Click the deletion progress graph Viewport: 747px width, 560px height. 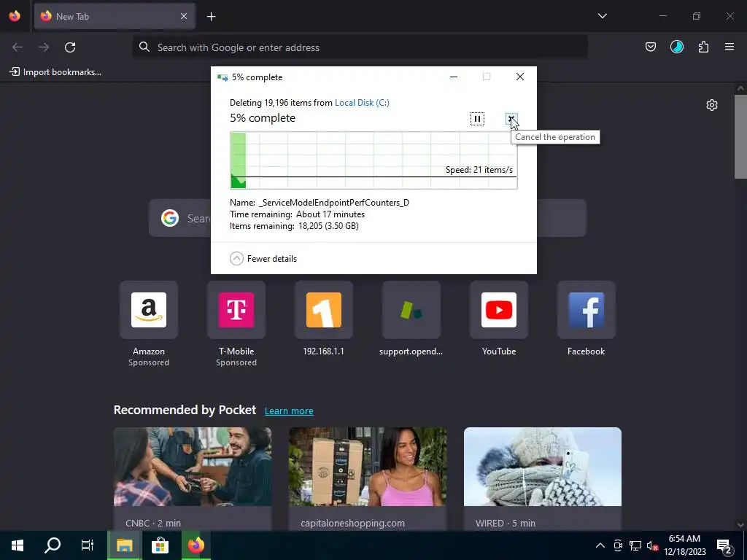(373, 160)
